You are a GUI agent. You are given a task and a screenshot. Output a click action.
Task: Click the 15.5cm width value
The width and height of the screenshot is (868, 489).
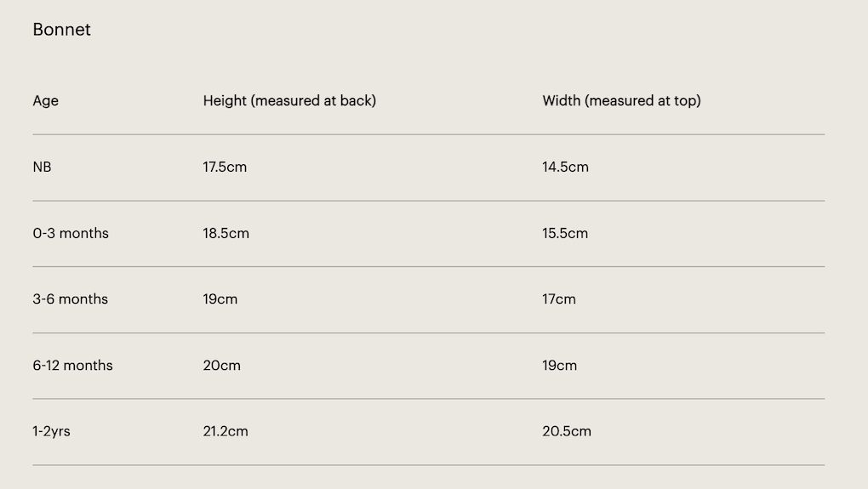(x=565, y=233)
